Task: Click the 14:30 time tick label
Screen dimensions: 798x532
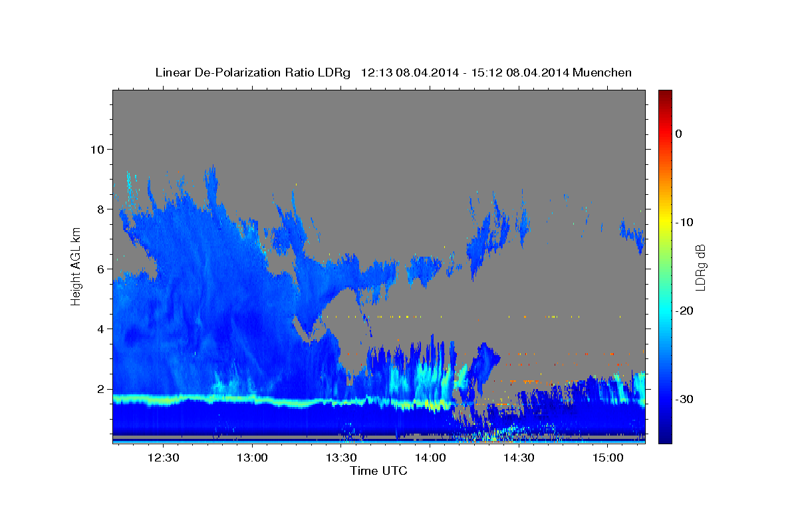Action: 519,458
